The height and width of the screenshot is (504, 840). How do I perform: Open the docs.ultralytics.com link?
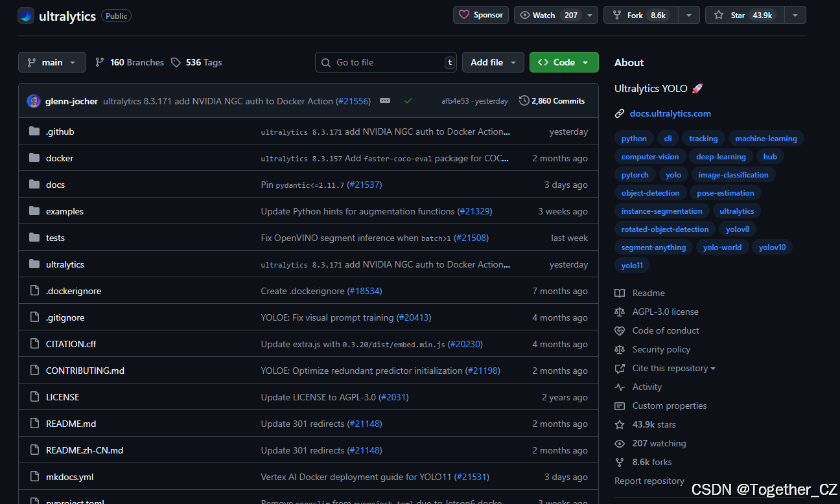pyautogui.click(x=670, y=113)
